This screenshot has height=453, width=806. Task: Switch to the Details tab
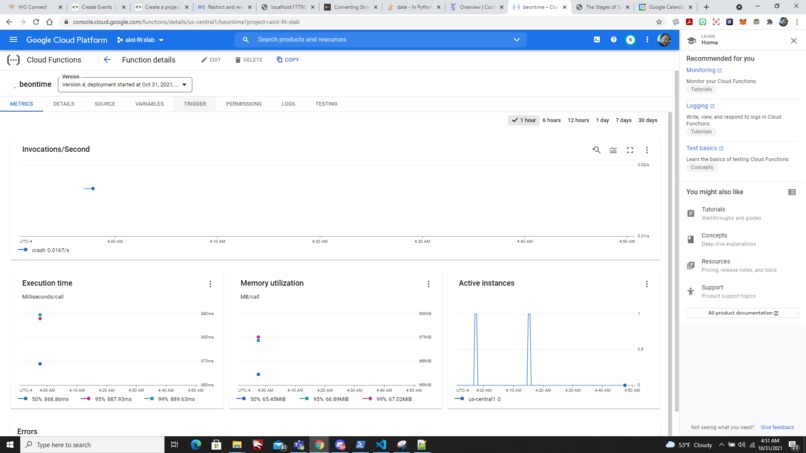point(64,104)
